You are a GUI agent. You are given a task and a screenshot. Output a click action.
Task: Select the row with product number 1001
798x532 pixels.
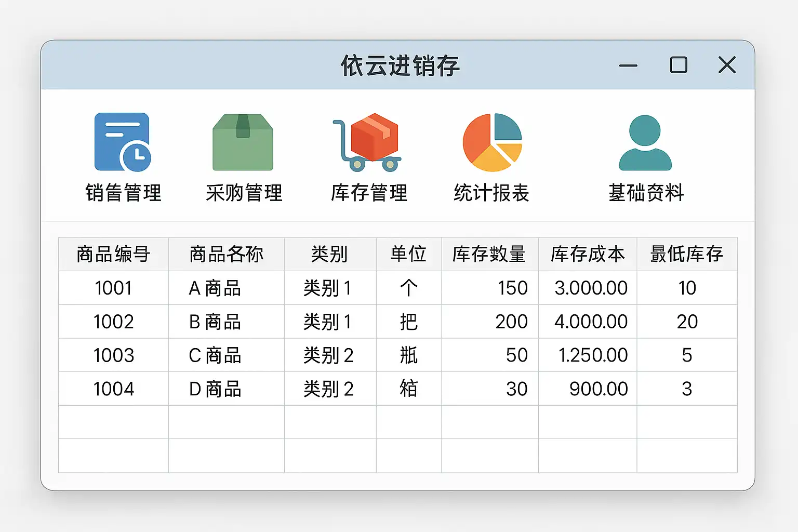[113, 288]
